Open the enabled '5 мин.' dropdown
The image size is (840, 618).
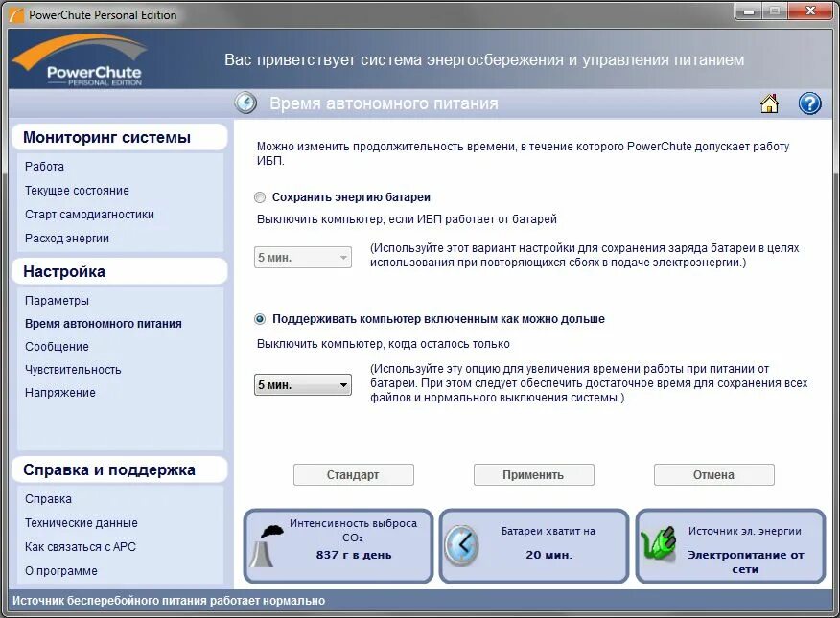click(303, 385)
